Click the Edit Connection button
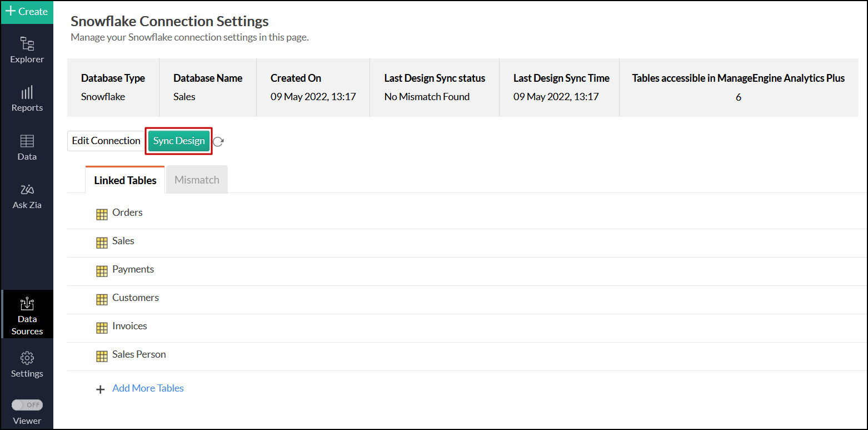The height and width of the screenshot is (430, 868). [x=106, y=141]
